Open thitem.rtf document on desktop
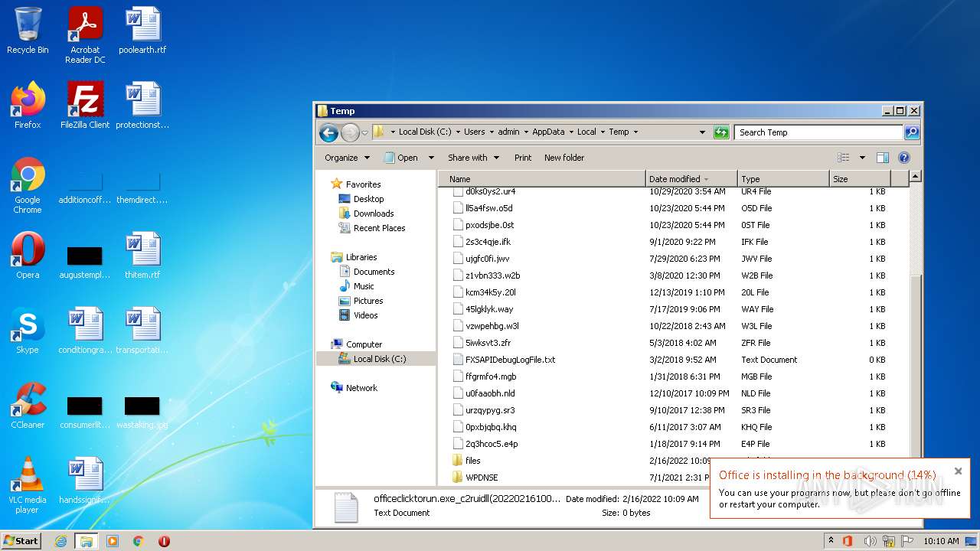The image size is (980, 551). tap(142, 256)
